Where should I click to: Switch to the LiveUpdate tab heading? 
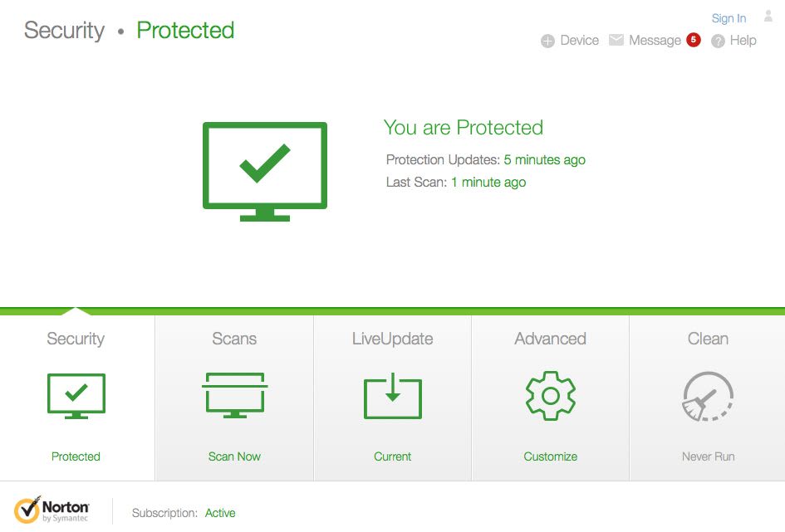tap(392, 339)
